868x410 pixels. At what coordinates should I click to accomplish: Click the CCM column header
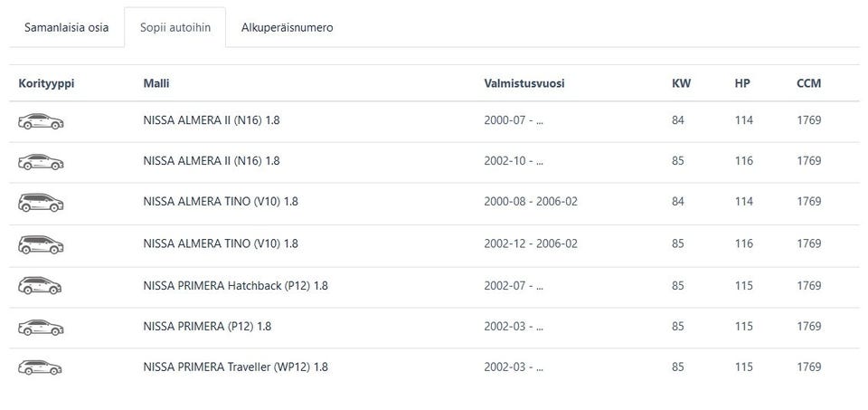(808, 83)
